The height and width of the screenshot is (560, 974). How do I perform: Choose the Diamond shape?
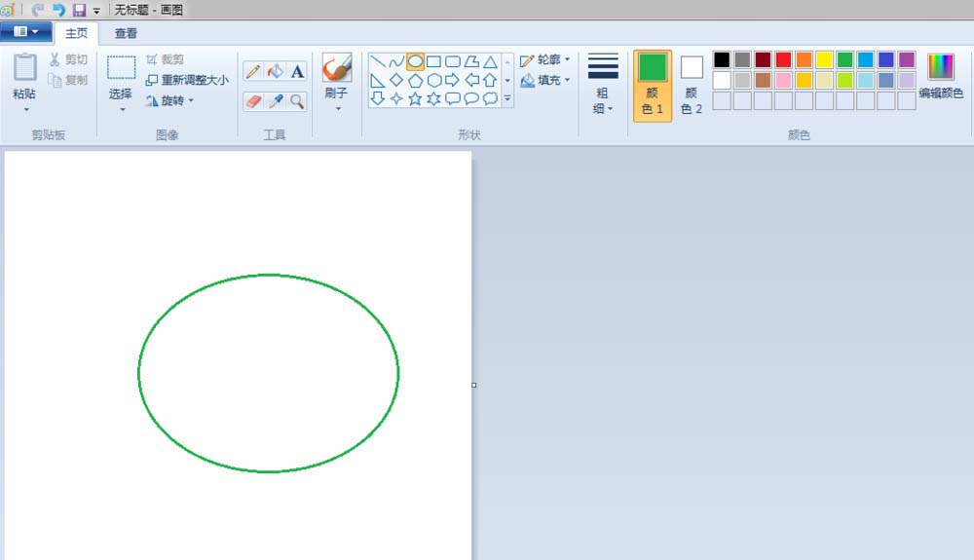396,80
